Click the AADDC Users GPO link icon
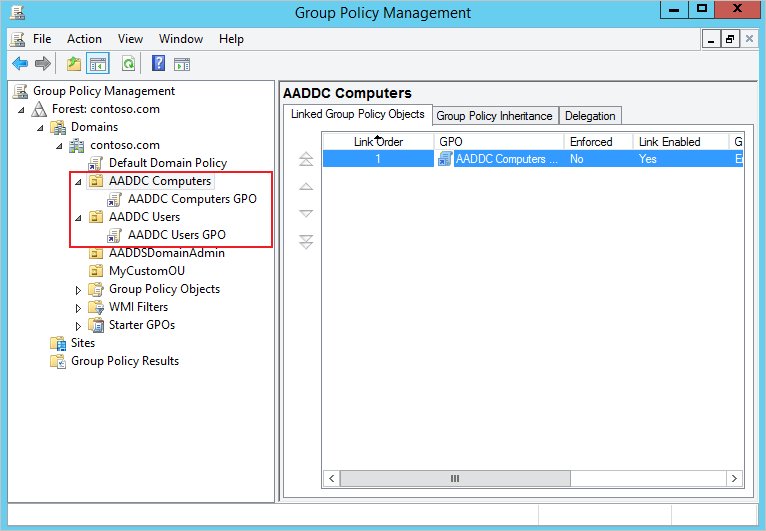766x531 pixels. click(114, 235)
